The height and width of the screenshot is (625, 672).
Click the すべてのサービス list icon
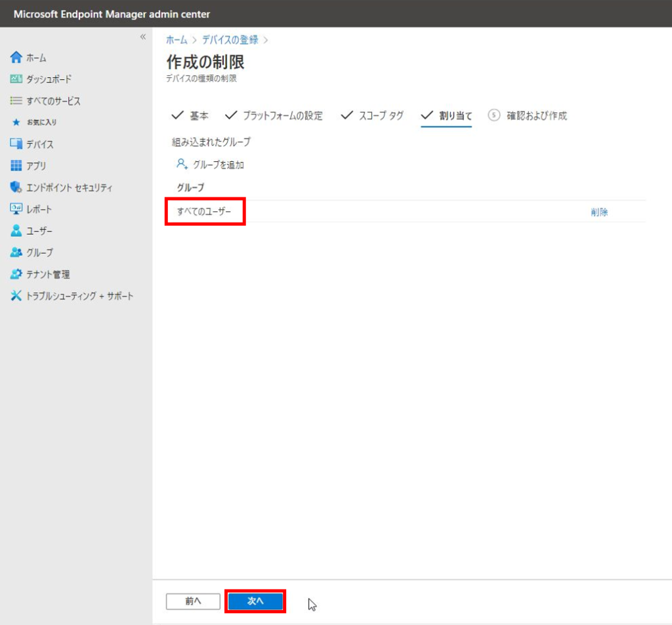16,100
